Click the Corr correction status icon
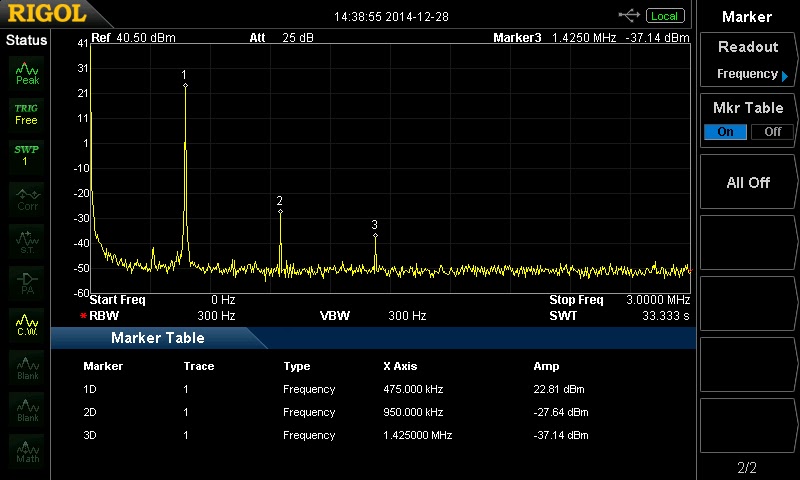 pos(27,198)
